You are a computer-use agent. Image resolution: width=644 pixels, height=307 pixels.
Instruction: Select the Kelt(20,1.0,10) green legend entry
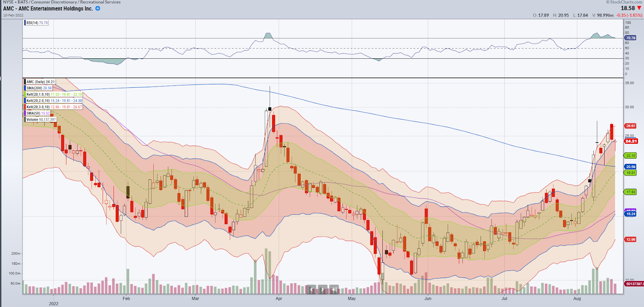coord(54,95)
